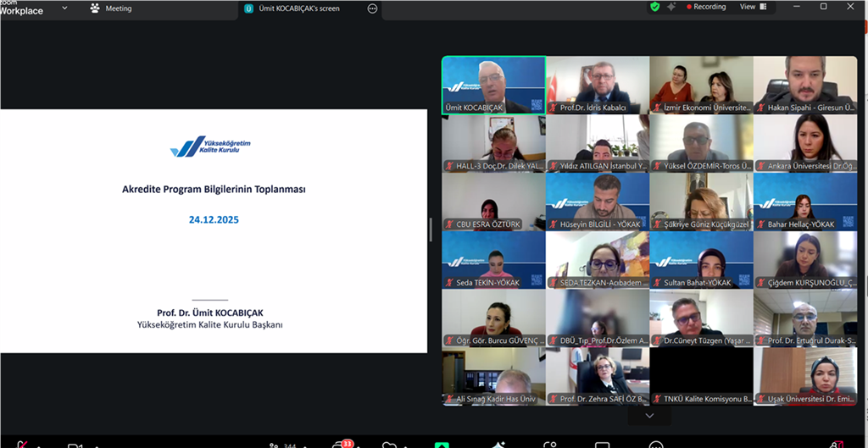Click the AI Companion sparkle icon in the top bar
The image size is (868, 448).
[x=671, y=7]
